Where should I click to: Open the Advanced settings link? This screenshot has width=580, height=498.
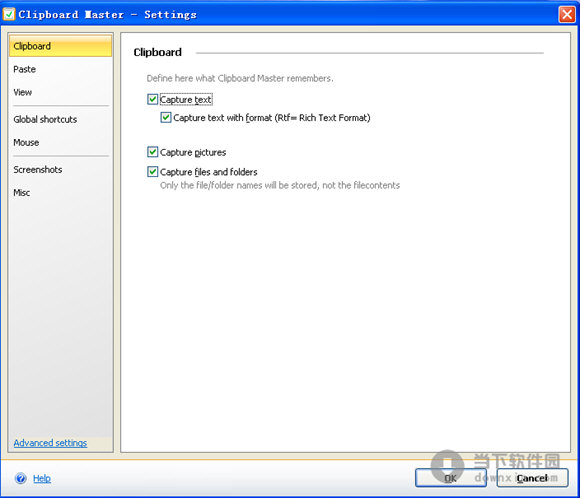click(x=50, y=443)
